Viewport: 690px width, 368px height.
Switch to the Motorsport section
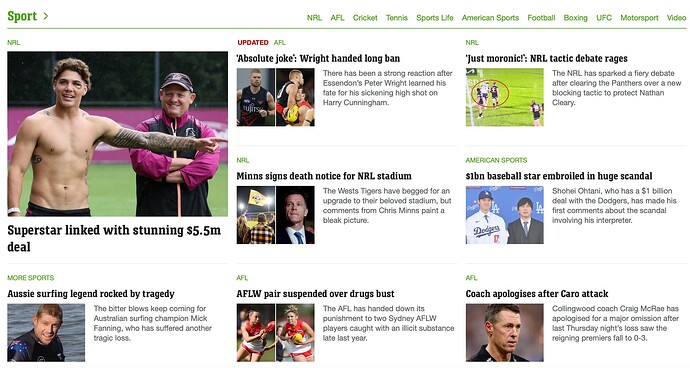point(639,18)
